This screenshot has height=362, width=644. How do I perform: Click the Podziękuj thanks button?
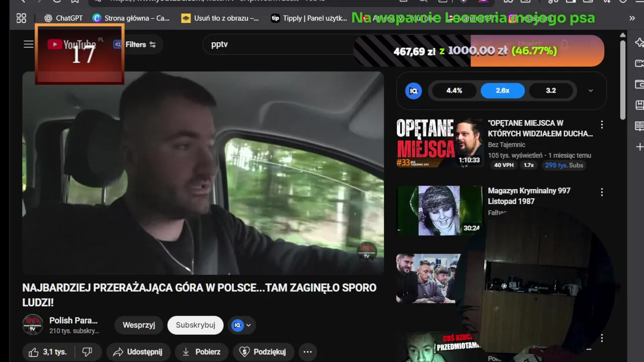click(263, 352)
